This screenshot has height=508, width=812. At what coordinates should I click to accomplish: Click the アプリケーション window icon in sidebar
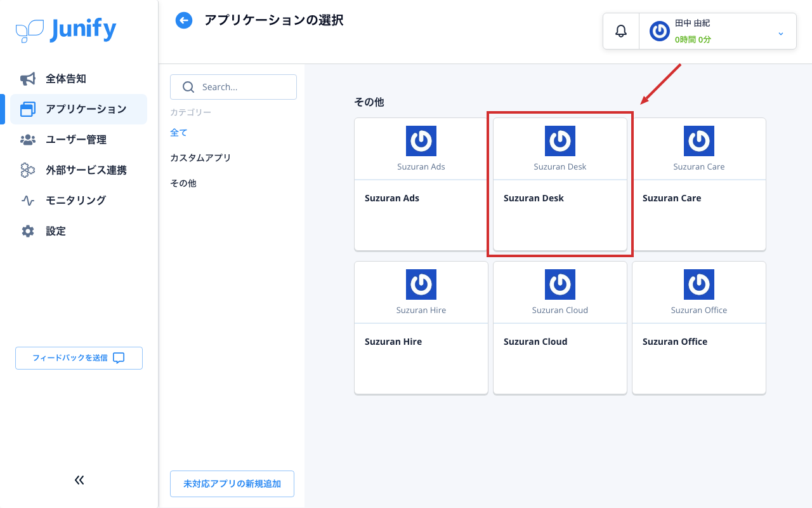coord(28,109)
